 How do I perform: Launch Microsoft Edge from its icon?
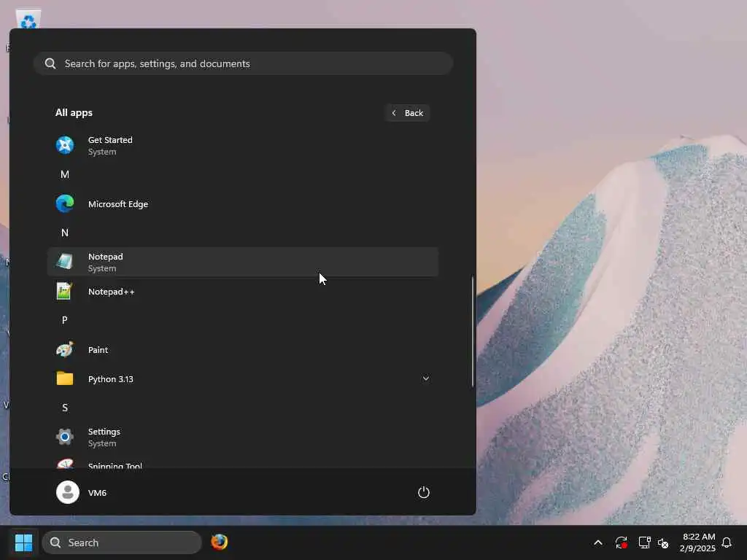[65, 204]
